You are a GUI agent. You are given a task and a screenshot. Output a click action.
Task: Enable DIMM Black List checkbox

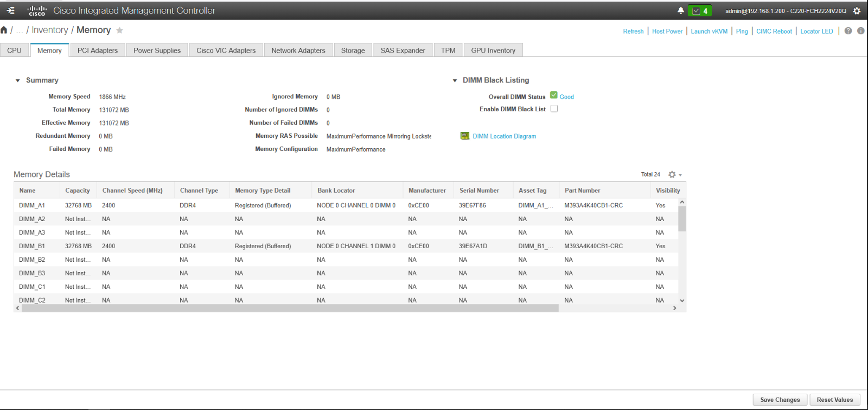click(x=554, y=109)
